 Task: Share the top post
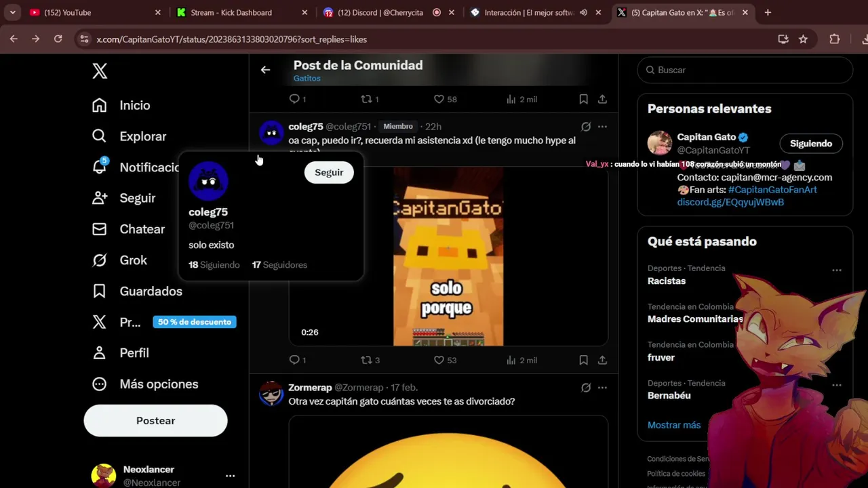click(602, 99)
